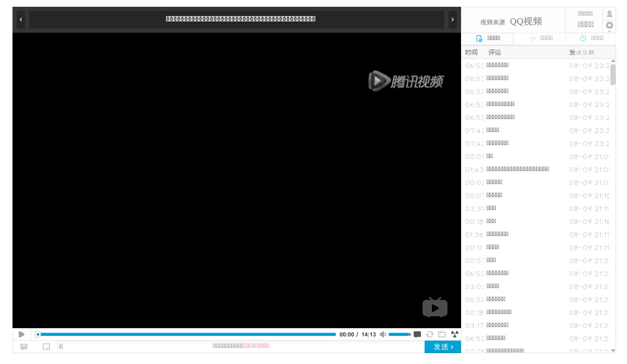Viewport: 627px width, 364px height.
Task: Click the seek bar handle at start
Action: point(38,334)
